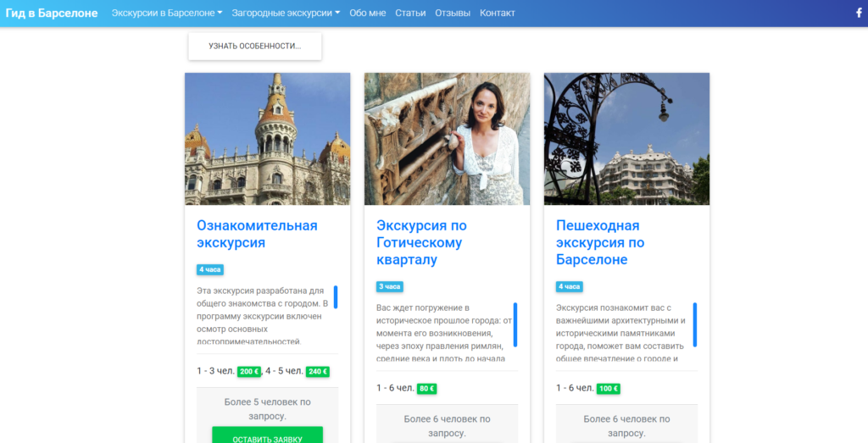
Task: Click description text «Вас ждет погружение в...»
Action: [444, 334]
